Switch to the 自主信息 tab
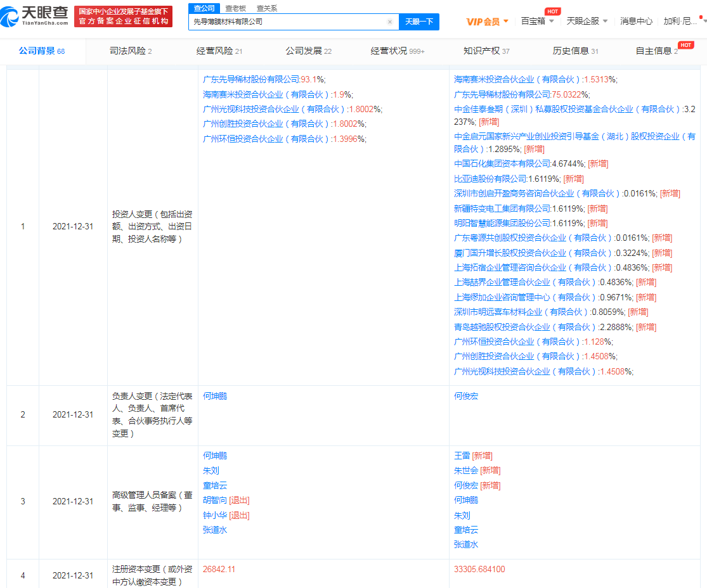Viewport: 707px width, 588px height. 656,51
